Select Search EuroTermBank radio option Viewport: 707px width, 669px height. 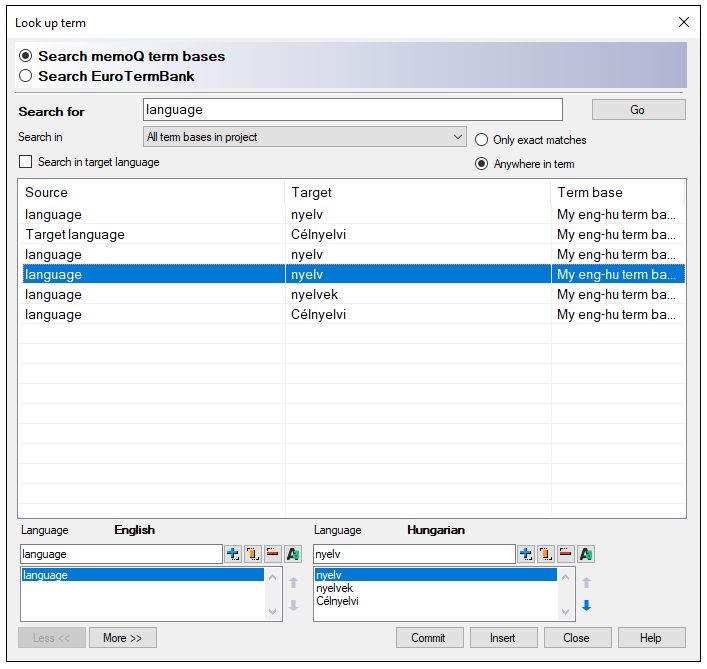coord(26,76)
